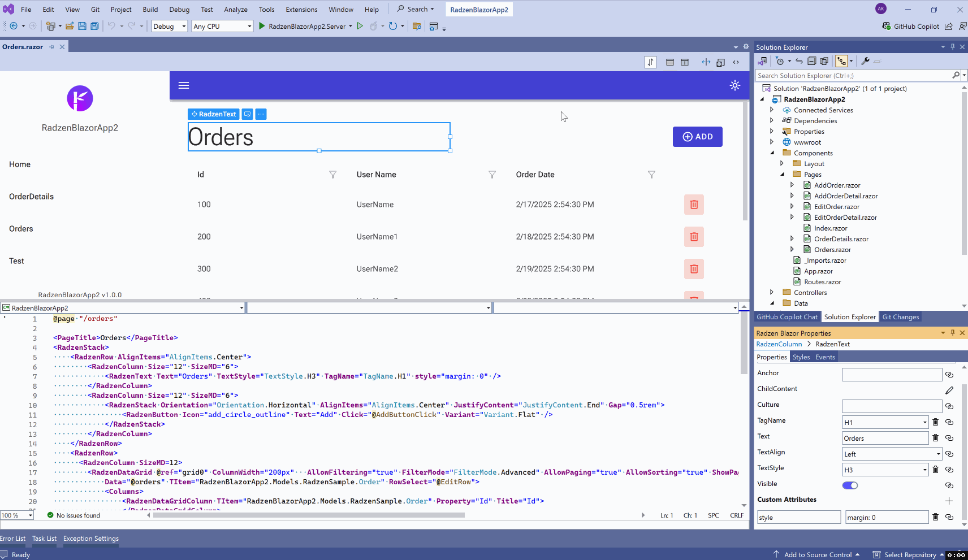Click the select-parent icon beside RadzenText tag
The height and width of the screenshot is (560, 968).
point(247,114)
